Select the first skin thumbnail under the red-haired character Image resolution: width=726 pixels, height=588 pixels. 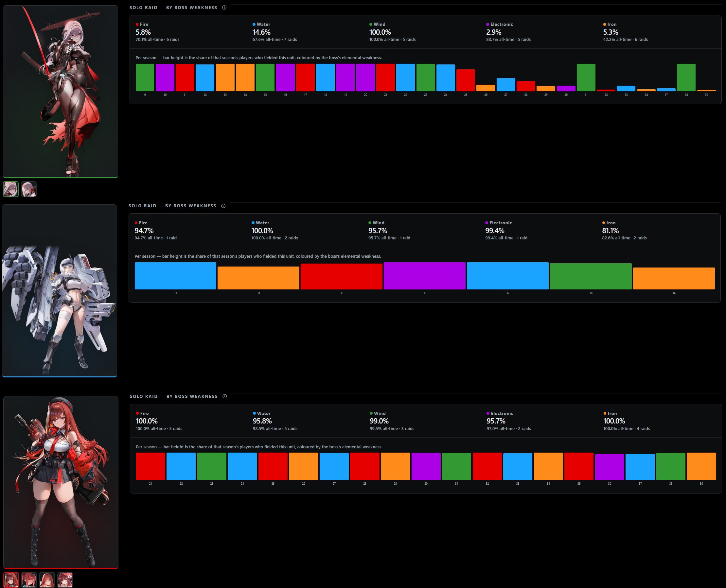pyautogui.click(x=11, y=579)
